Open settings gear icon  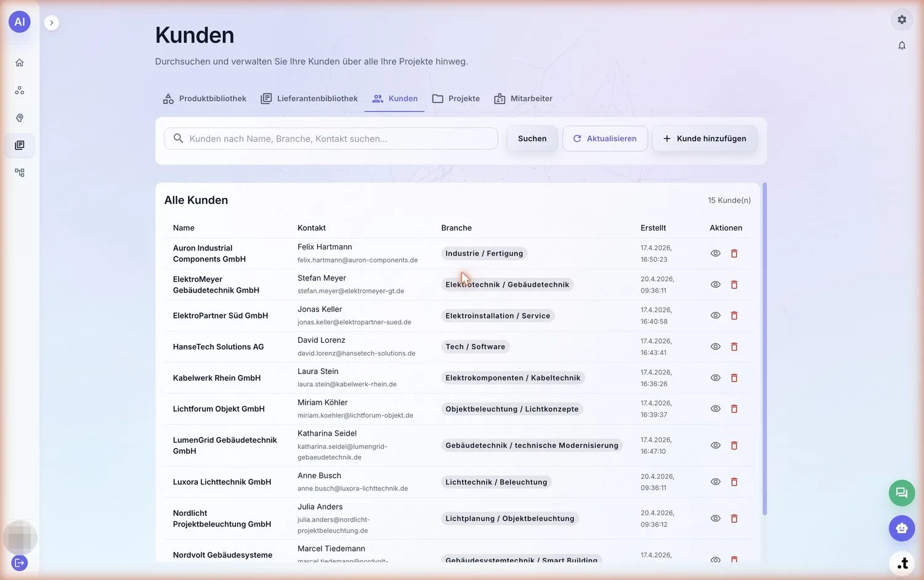click(x=902, y=20)
